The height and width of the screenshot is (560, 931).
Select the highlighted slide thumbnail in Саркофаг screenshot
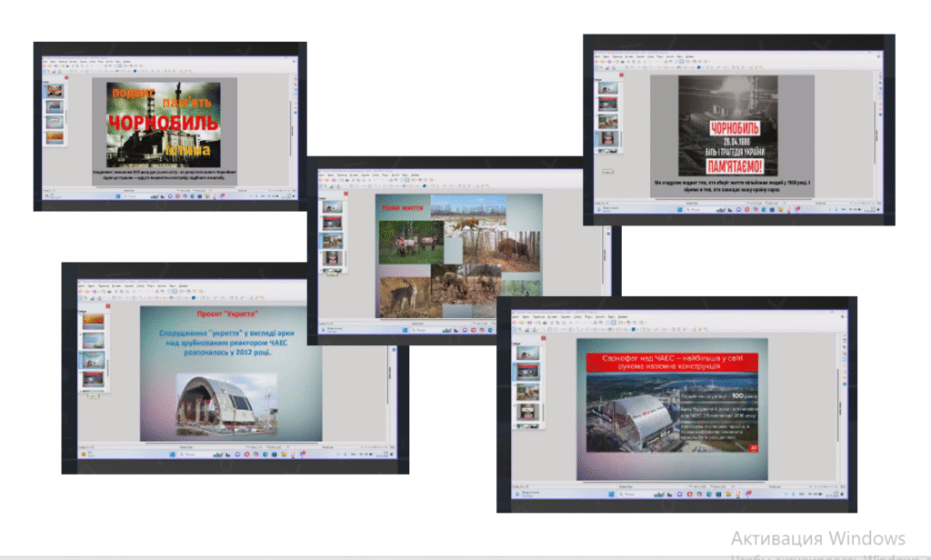pyautogui.click(x=526, y=371)
